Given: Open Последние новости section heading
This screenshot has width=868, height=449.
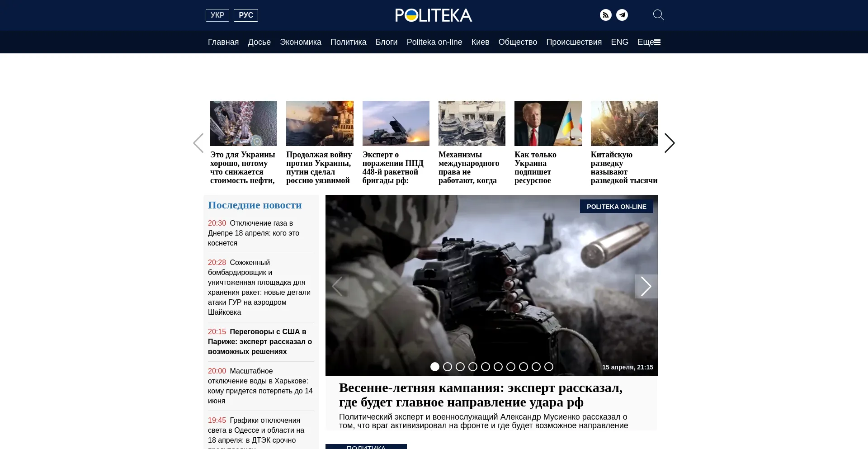Looking at the screenshot, I should click(255, 205).
